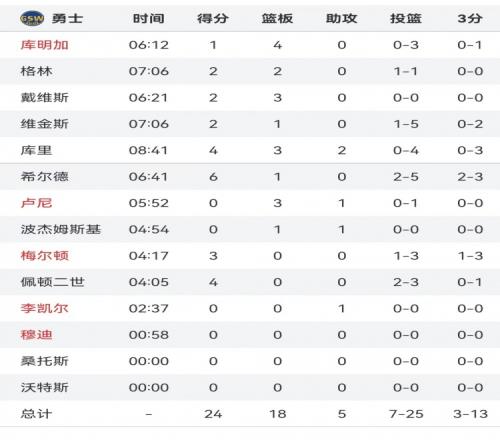Image resolution: width=500 pixels, height=440 pixels.
Task: Open player 佩顿二世
Action: 52,282
